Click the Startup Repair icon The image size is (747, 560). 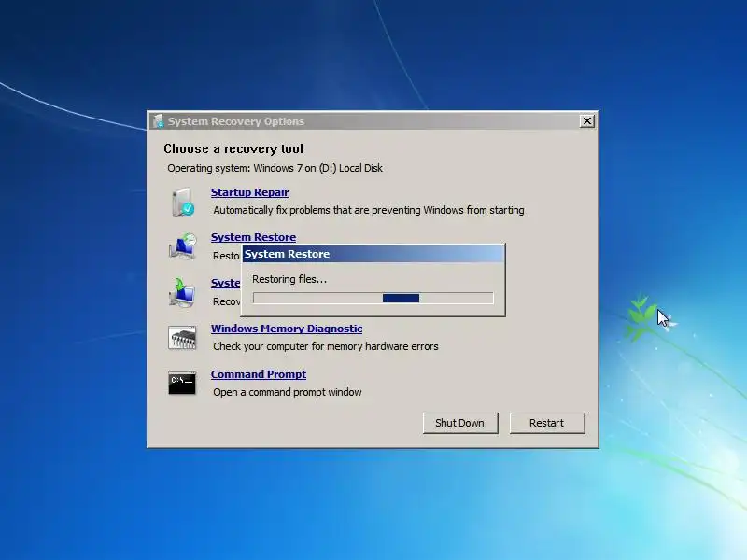click(x=182, y=202)
